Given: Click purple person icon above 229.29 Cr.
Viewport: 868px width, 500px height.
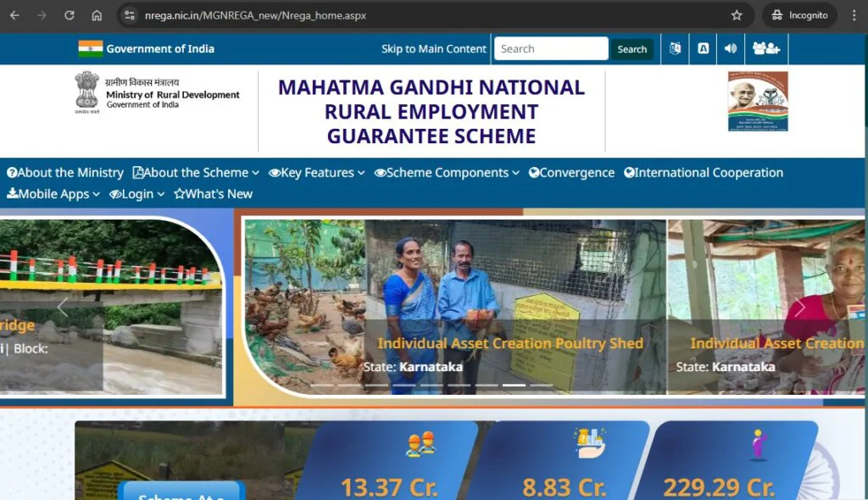Looking at the screenshot, I should 758,445.
